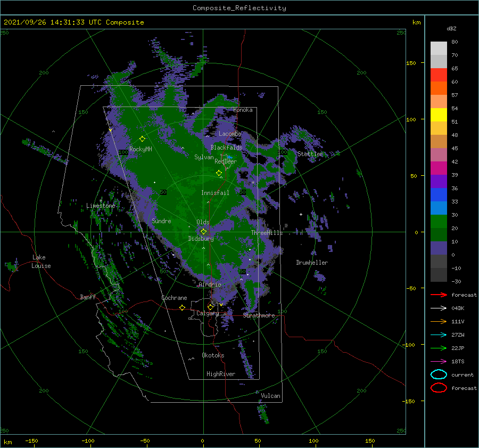Click the Calgary city label

point(208,313)
